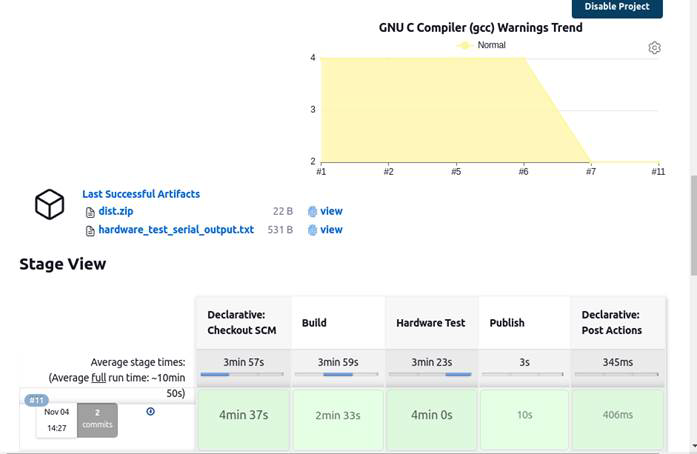Click the Disable Project button
The image size is (697, 454).
click(x=617, y=7)
